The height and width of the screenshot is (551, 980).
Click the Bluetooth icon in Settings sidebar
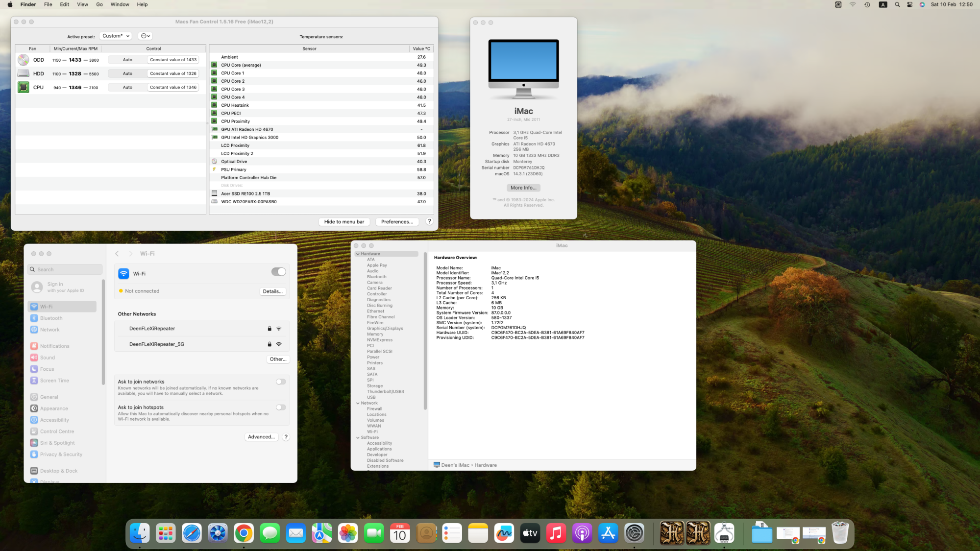tap(34, 318)
